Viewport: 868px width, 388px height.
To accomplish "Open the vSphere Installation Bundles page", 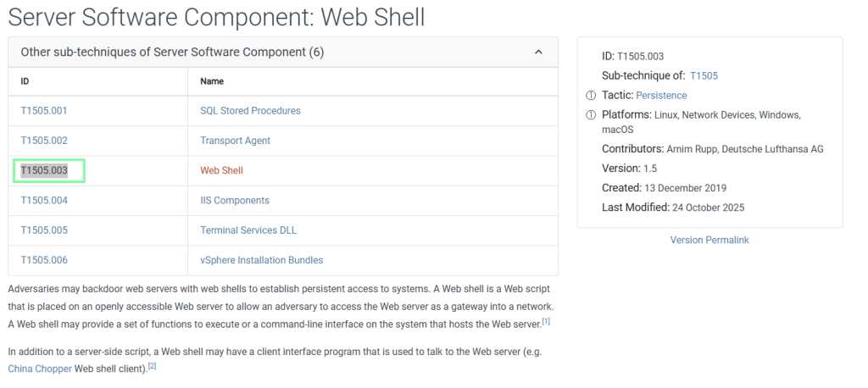I will point(261,260).
